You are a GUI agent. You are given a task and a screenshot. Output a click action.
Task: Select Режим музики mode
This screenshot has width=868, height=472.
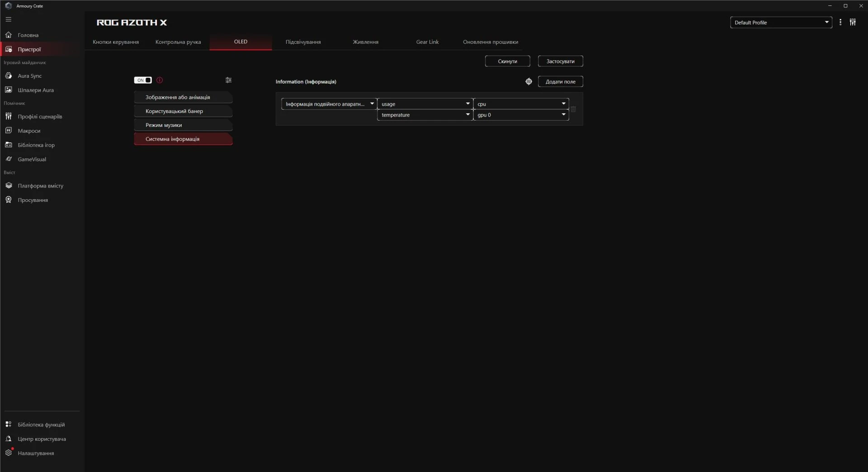[183, 125]
